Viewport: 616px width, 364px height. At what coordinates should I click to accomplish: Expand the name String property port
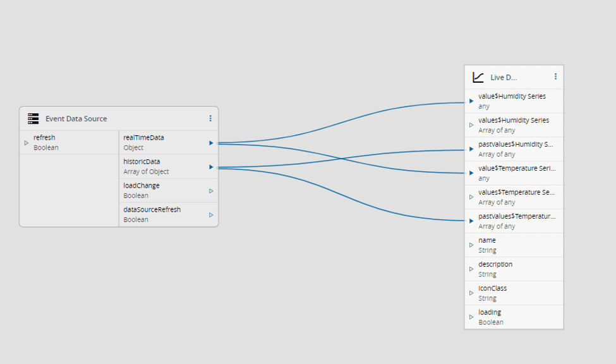pos(470,245)
